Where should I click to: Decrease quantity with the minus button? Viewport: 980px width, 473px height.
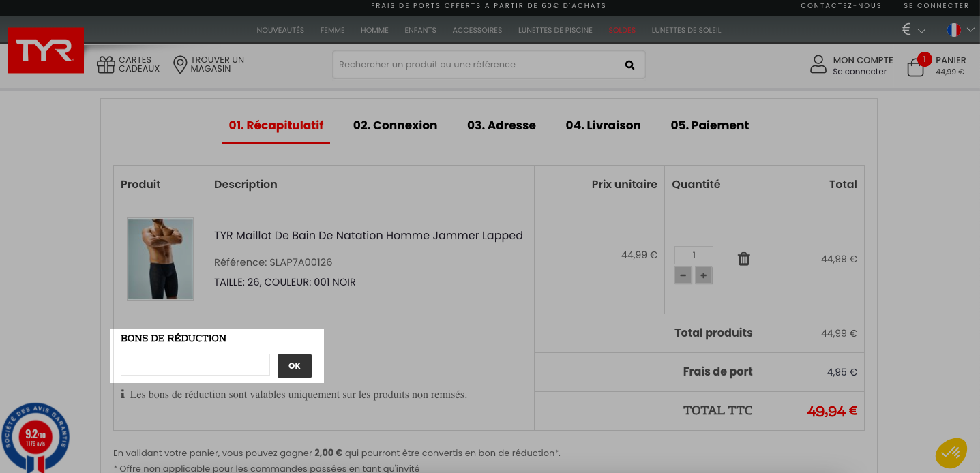[x=683, y=275]
